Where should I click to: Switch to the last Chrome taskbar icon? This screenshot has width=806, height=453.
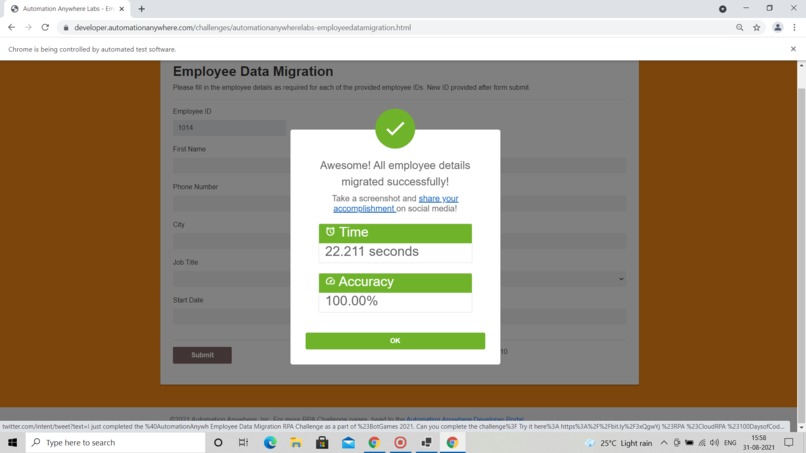pos(452,442)
